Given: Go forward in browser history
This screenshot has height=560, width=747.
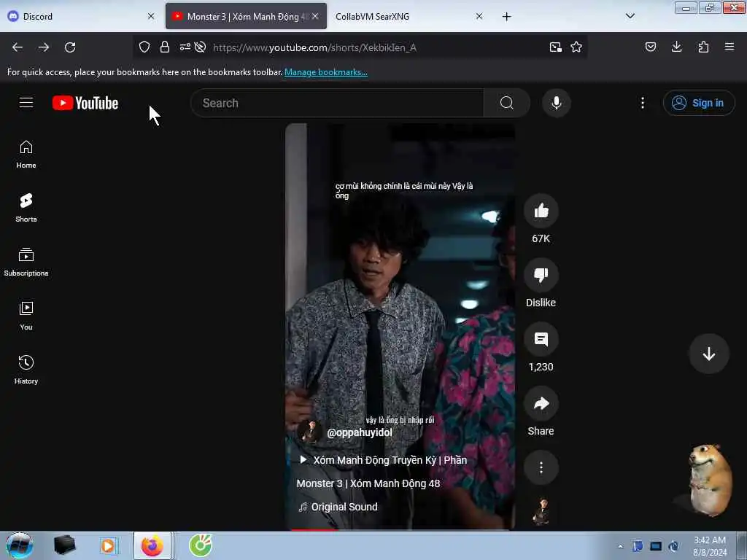Looking at the screenshot, I should [x=44, y=47].
